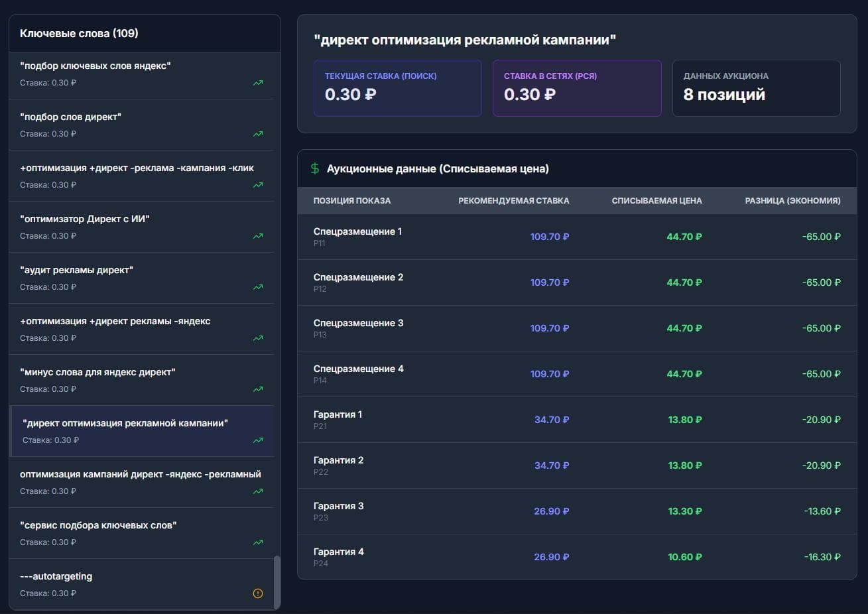Click trend arrow icon for "подбор слов директ"
This screenshot has width=868, height=614.
tap(258, 134)
